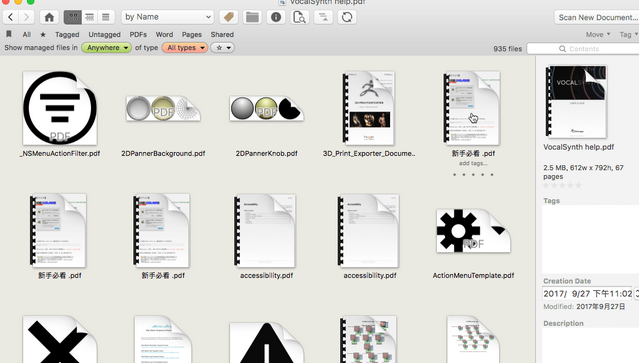Image resolution: width=639 pixels, height=363 pixels.
Task: Set star rating in the inspector panel
Action: 563,186
